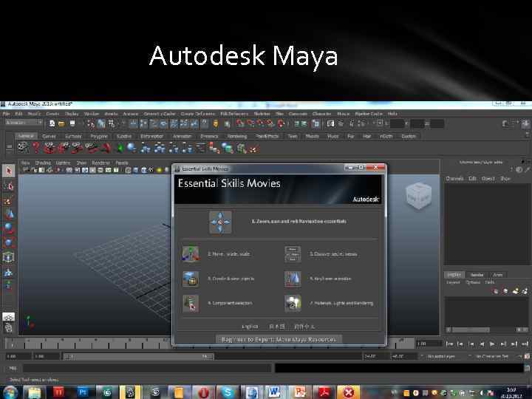Open Channels menu in the Channel Box

[x=454, y=179]
